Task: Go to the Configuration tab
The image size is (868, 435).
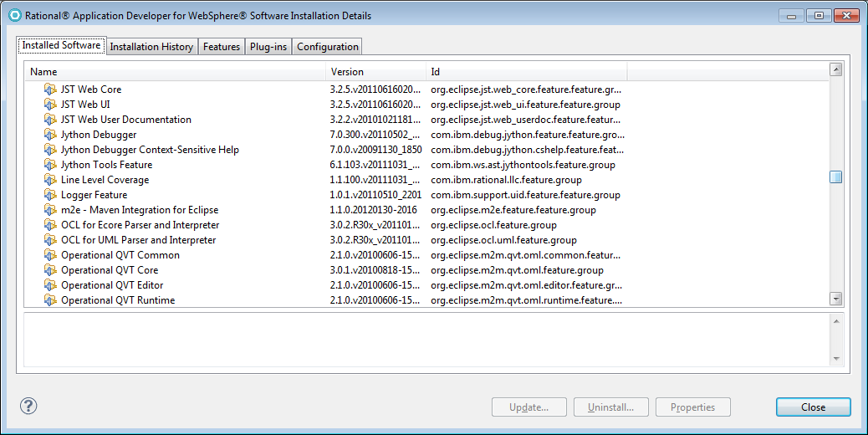Action: point(327,47)
